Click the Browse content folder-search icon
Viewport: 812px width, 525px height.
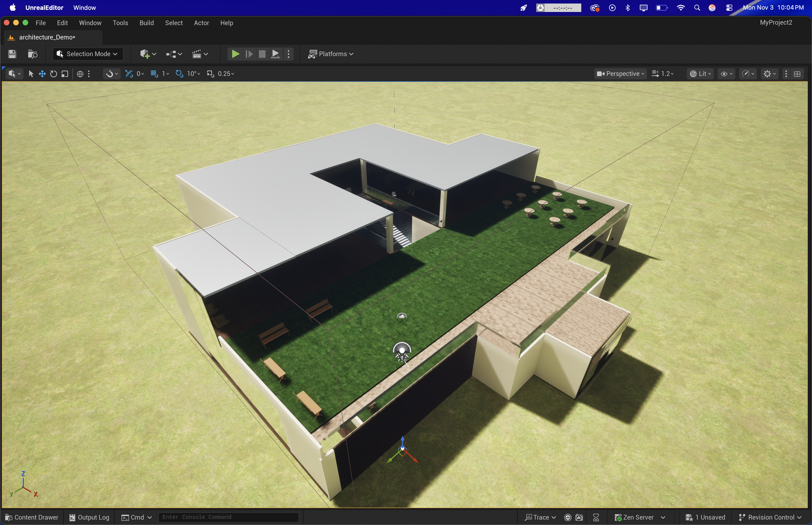tap(32, 54)
